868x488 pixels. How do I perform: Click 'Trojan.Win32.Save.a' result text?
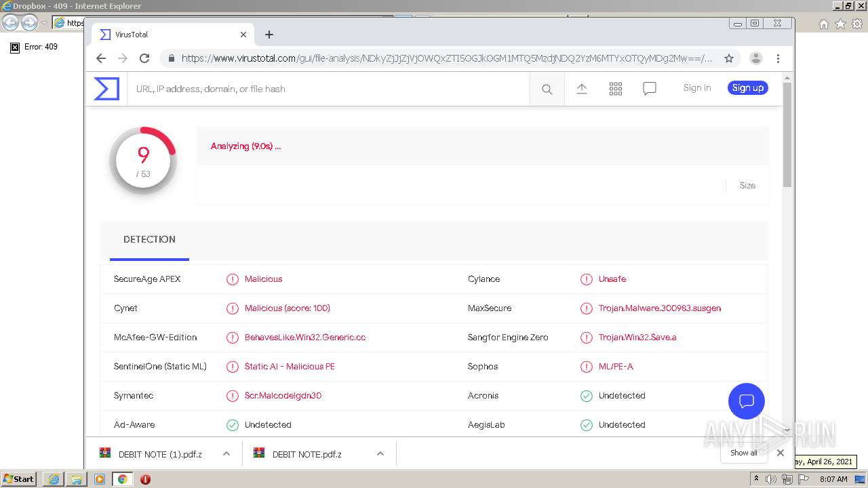[637, 338]
